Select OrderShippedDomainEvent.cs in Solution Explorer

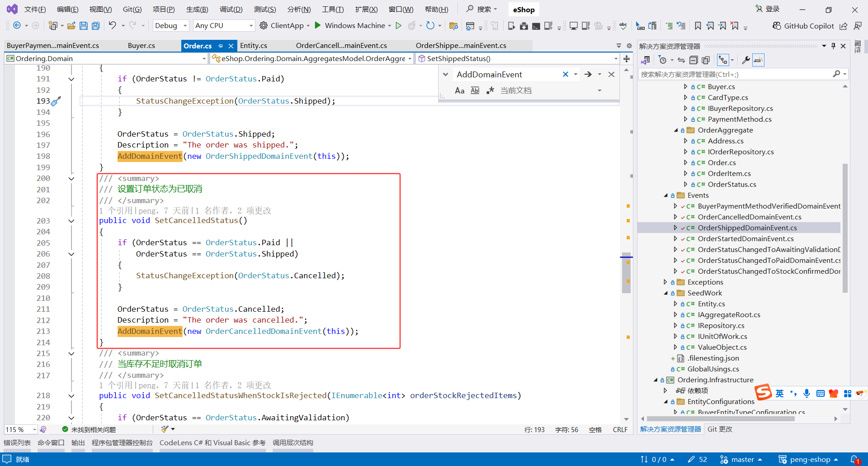point(747,228)
